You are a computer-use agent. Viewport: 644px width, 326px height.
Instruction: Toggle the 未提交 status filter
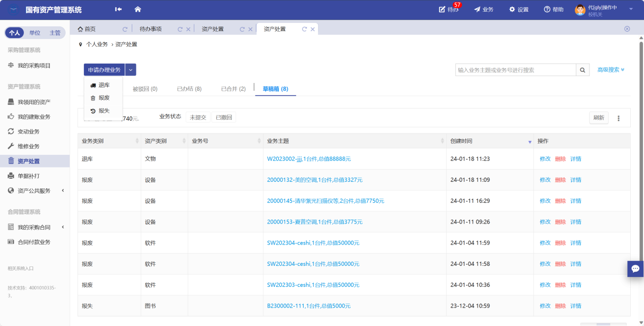pyautogui.click(x=198, y=117)
